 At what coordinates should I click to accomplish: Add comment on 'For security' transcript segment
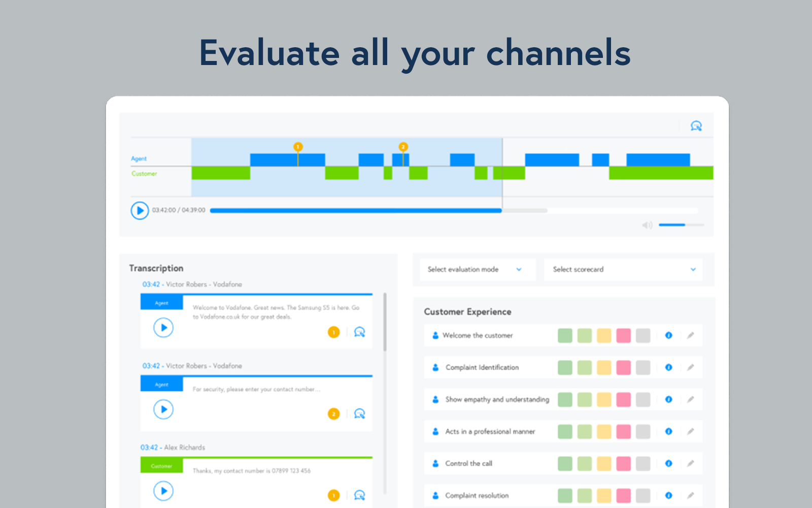359,414
